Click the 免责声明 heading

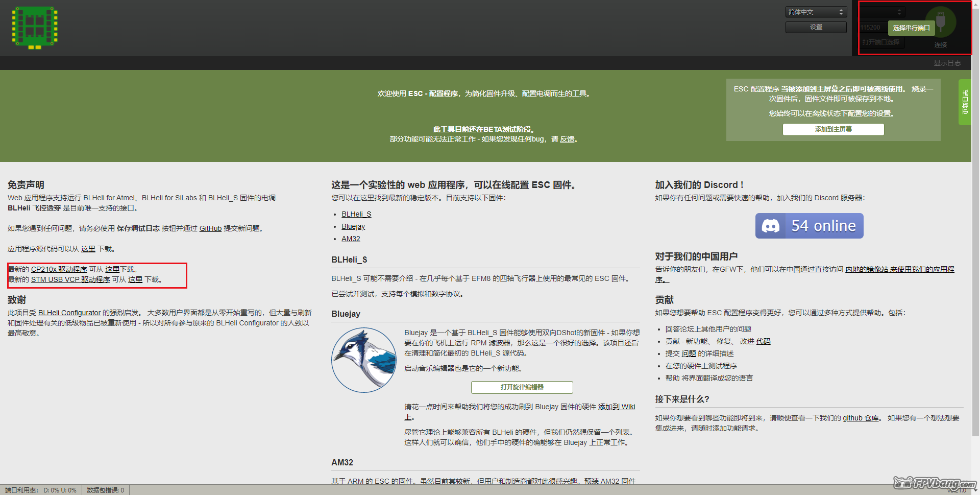[x=26, y=185]
